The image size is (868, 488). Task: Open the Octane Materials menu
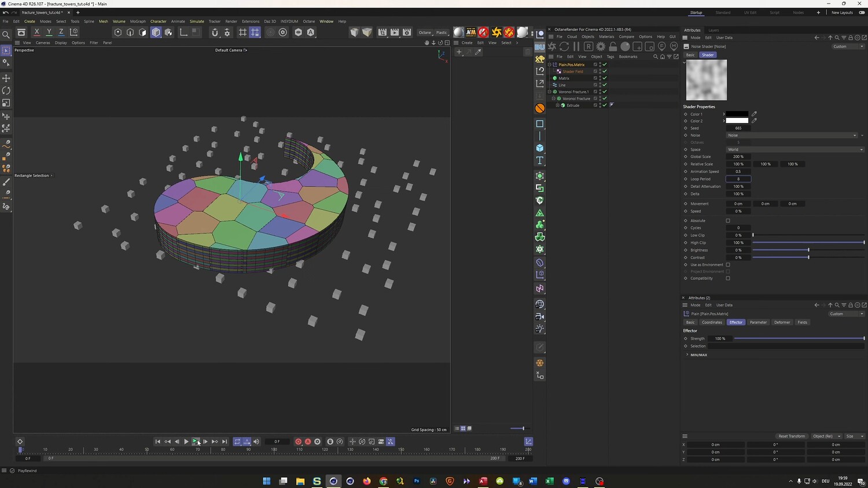pyautogui.click(x=606, y=36)
